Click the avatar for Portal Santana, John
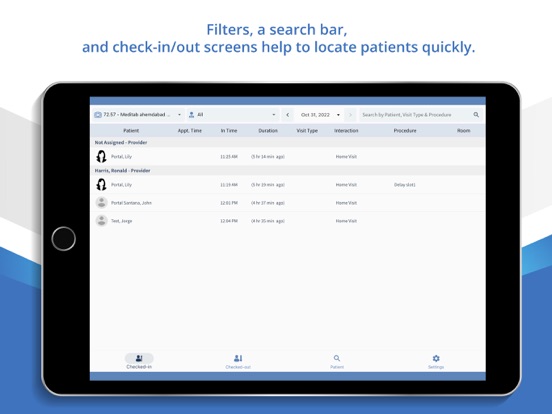The height and width of the screenshot is (414, 552). pyautogui.click(x=101, y=202)
